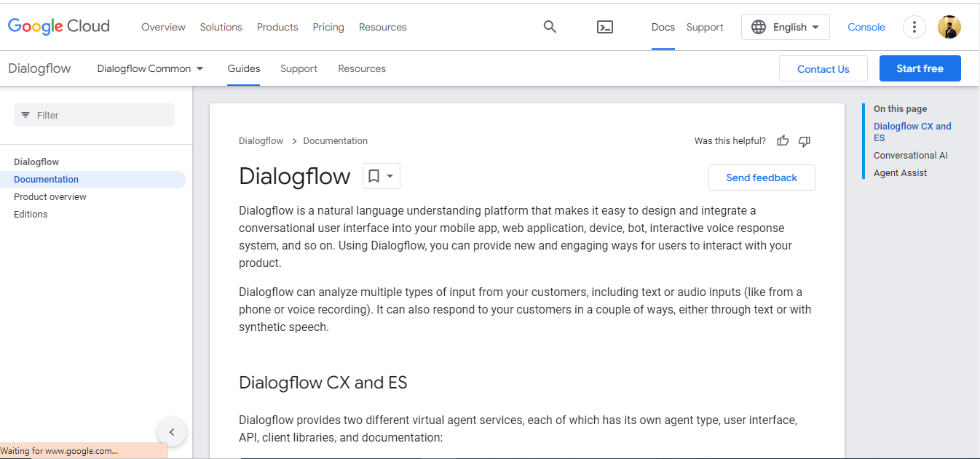The image size is (980, 459).
Task: Select the Docs tab
Action: coord(663,27)
